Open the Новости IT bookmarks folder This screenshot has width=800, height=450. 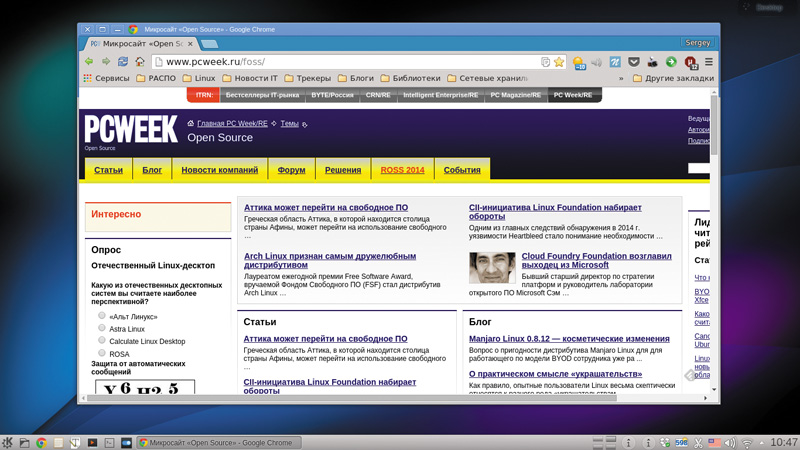(250, 78)
